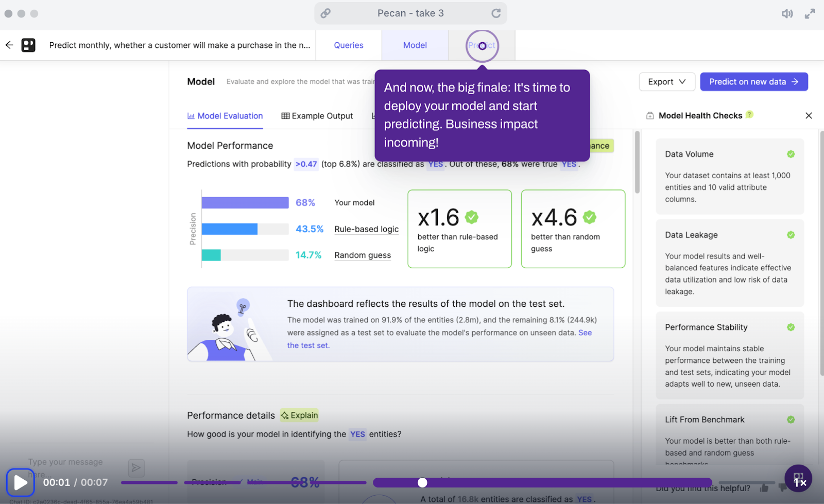The width and height of the screenshot is (824, 504).
Task: Click the 00:01 / 00:07 time display
Action: 76,482
